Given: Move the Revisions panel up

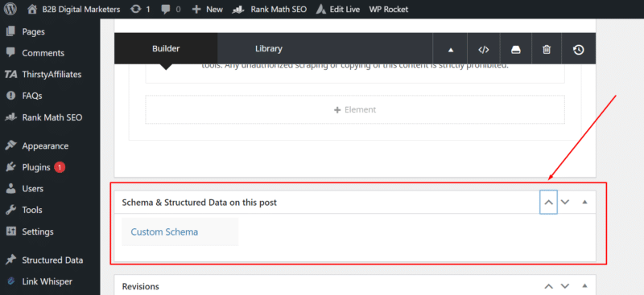Looking at the screenshot, I should coord(548,286).
